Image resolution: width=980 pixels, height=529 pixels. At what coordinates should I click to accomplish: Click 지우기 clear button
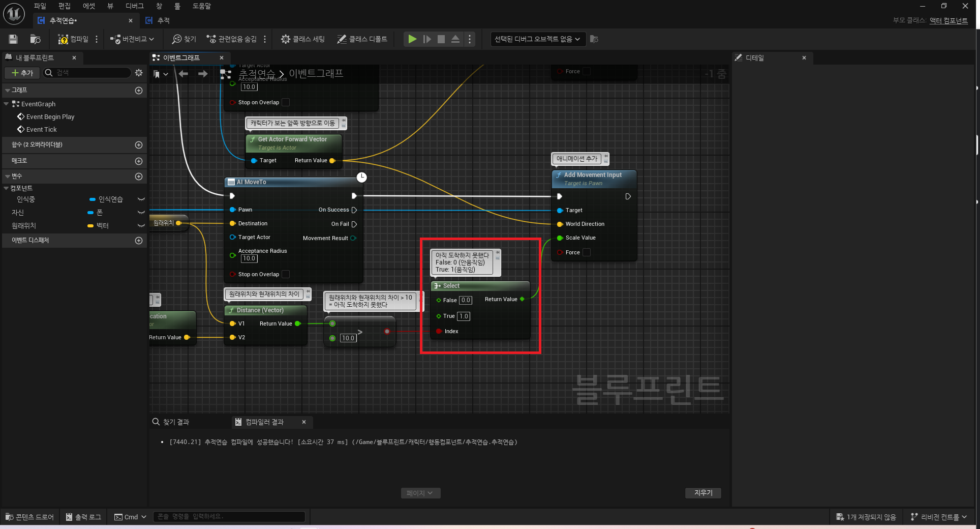(703, 493)
